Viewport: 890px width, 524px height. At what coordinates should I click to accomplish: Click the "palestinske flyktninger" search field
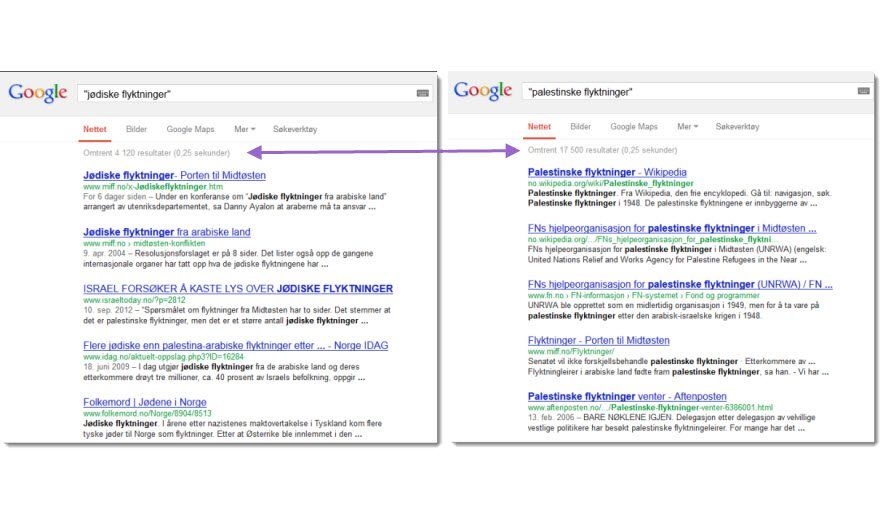[x=690, y=92]
